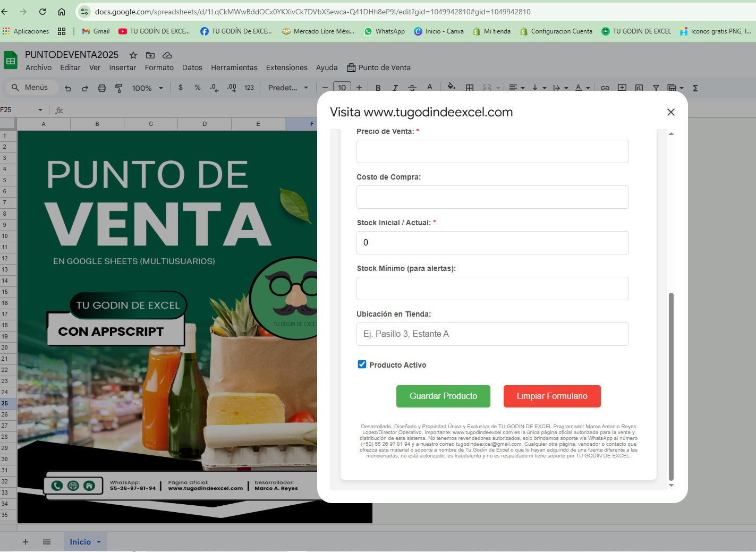Open horizontal align dropdown

(516, 88)
